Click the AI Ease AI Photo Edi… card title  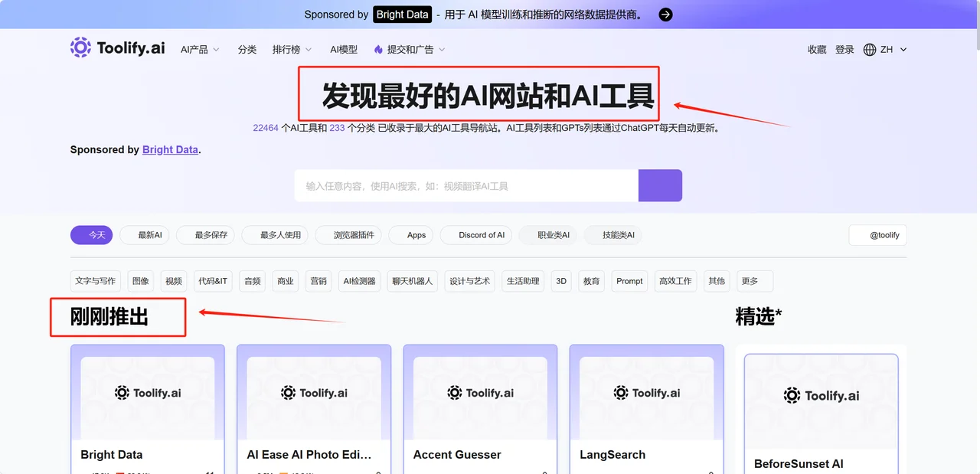pos(309,455)
